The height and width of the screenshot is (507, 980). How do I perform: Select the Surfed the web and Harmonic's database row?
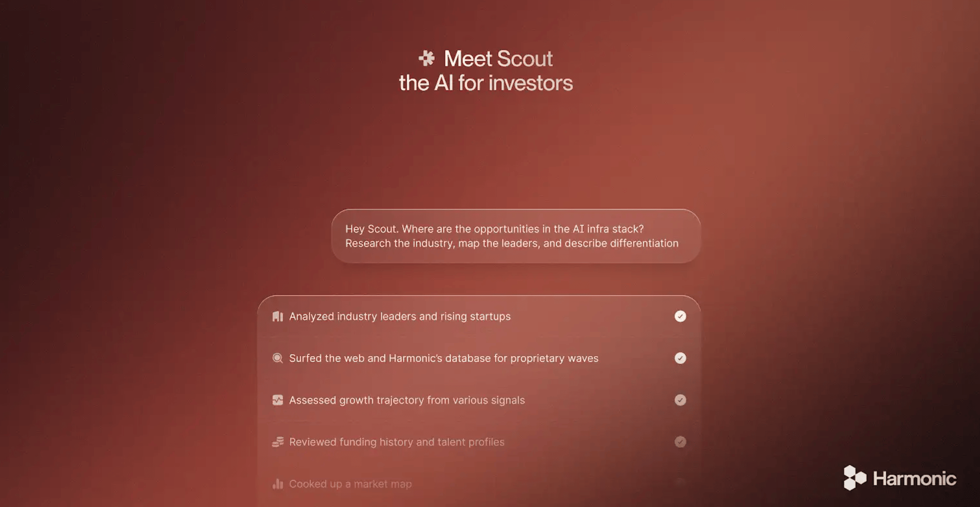tap(479, 358)
